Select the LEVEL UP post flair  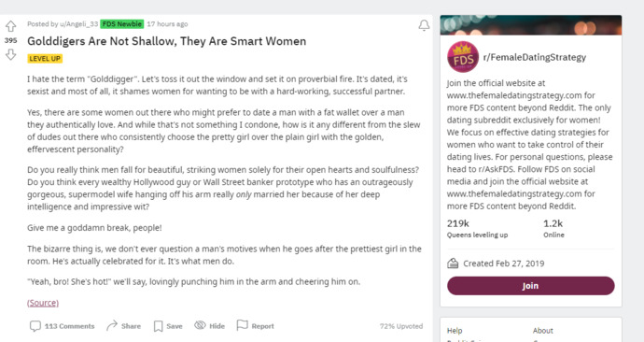pos(45,58)
